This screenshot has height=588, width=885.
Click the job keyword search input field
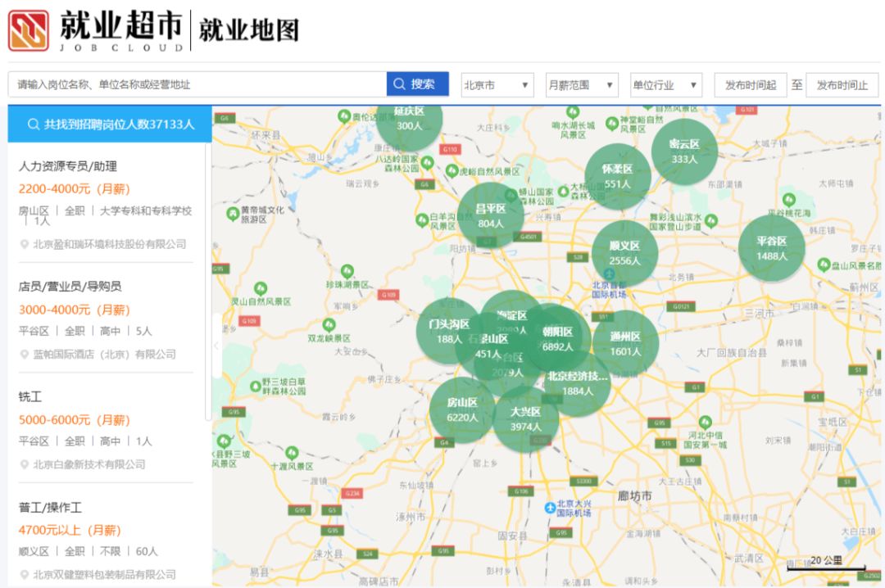pos(197,84)
